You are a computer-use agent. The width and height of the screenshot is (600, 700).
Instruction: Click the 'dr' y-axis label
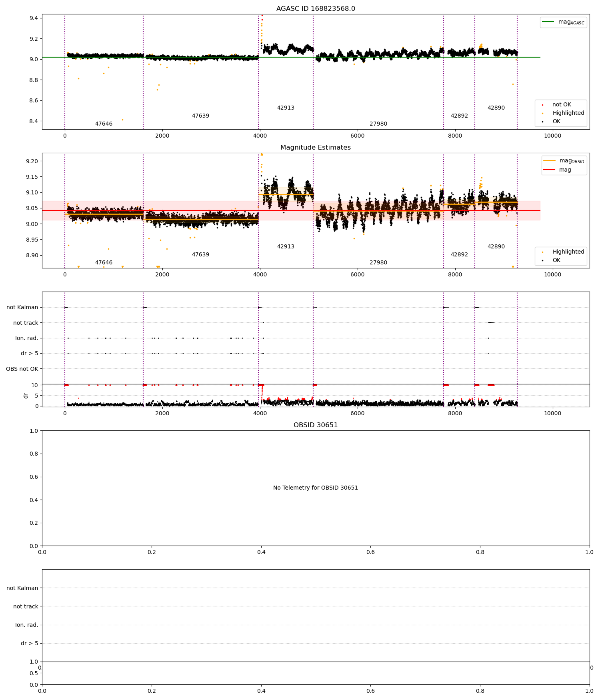26,396
